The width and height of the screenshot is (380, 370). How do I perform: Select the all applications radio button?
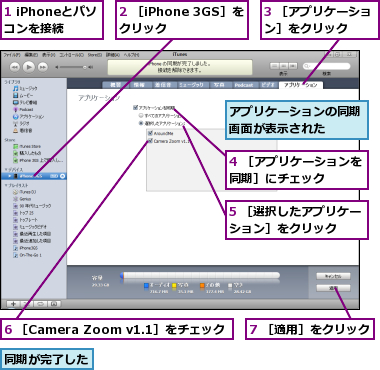coord(141,116)
